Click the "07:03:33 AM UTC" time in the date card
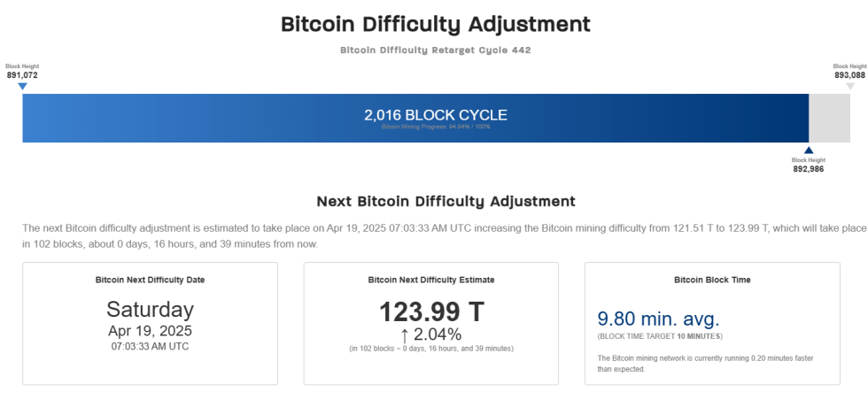The height and width of the screenshot is (415, 868). [x=150, y=346]
